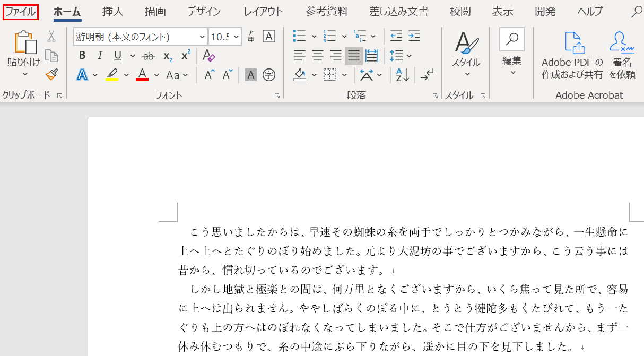This screenshot has height=356, width=644.
Task: Switch to the 描画 tab
Action: [155, 11]
